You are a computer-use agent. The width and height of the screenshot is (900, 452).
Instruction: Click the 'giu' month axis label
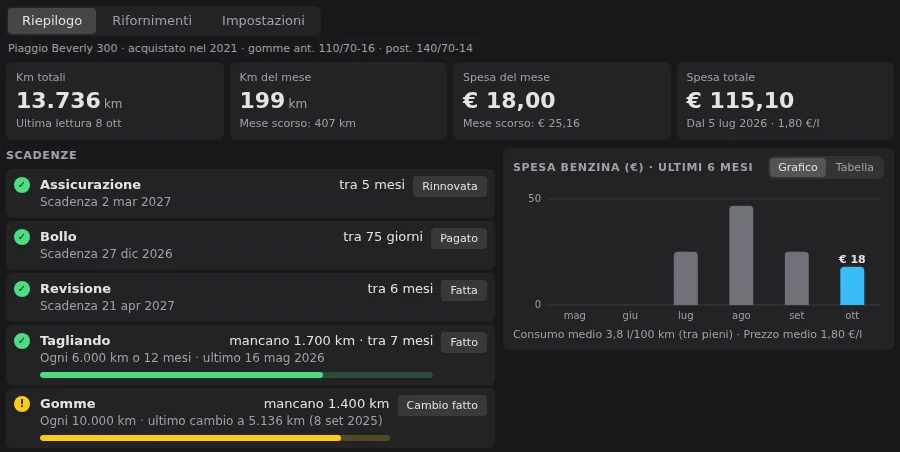630,315
